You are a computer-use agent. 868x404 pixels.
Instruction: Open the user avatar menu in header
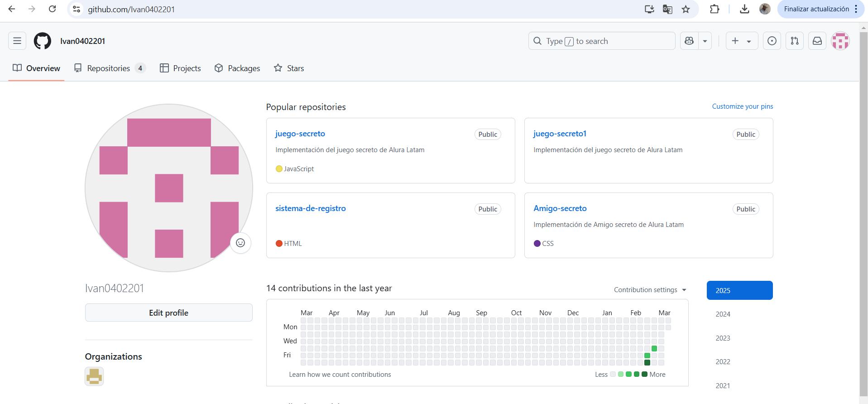click(840, 41)
